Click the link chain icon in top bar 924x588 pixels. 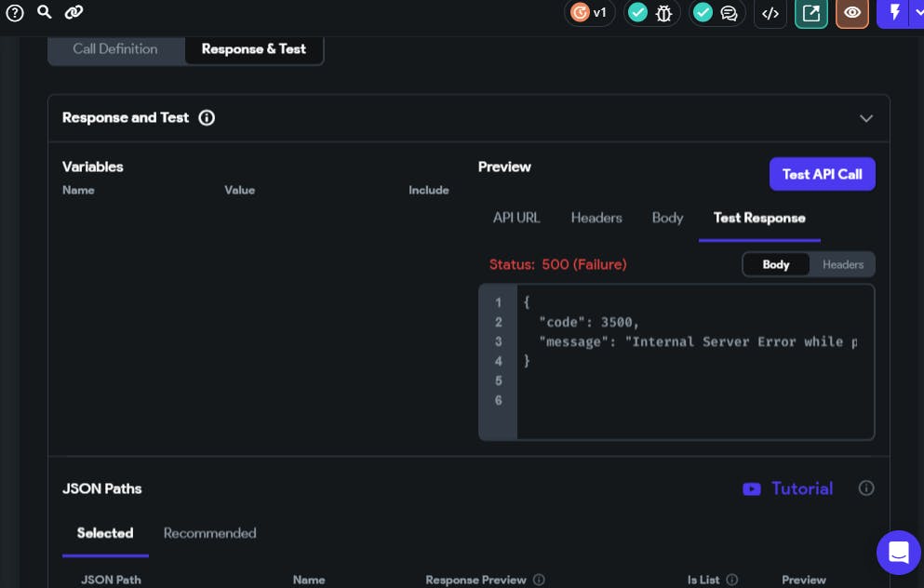point(74,12)
